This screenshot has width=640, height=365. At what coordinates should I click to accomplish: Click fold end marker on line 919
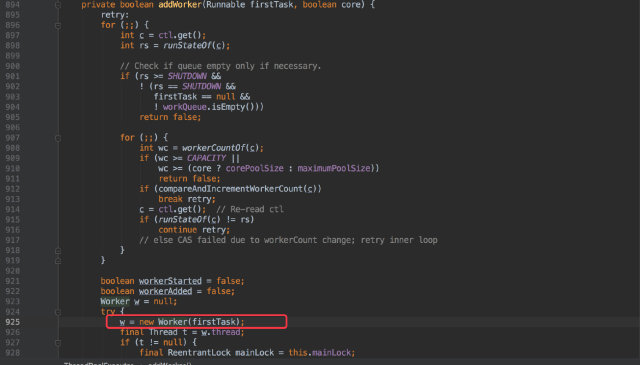58,261
